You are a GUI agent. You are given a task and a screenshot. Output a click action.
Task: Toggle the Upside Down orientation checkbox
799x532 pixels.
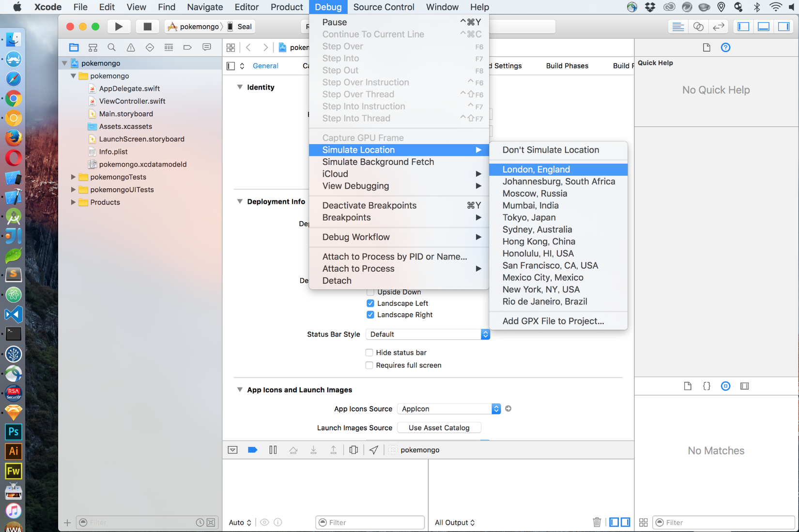click(370, 292)
